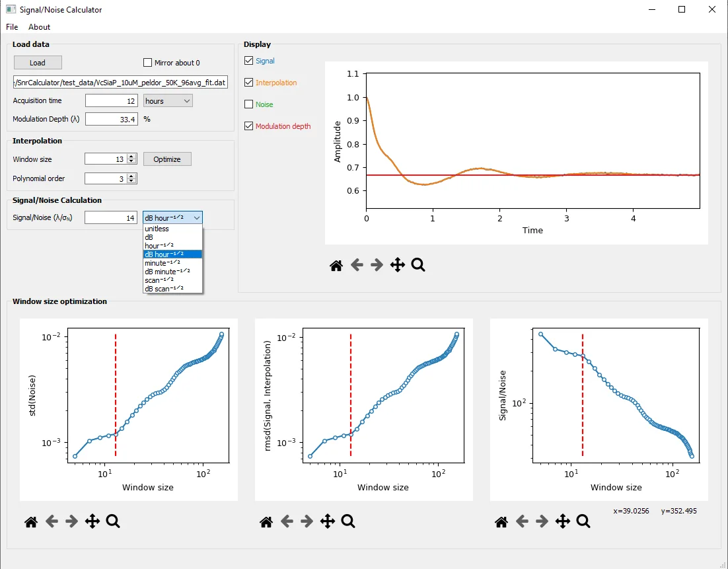This screenshot has height=569, width=728.
Task: Click the Modulation Depth input field
Action: pos(111,119)
